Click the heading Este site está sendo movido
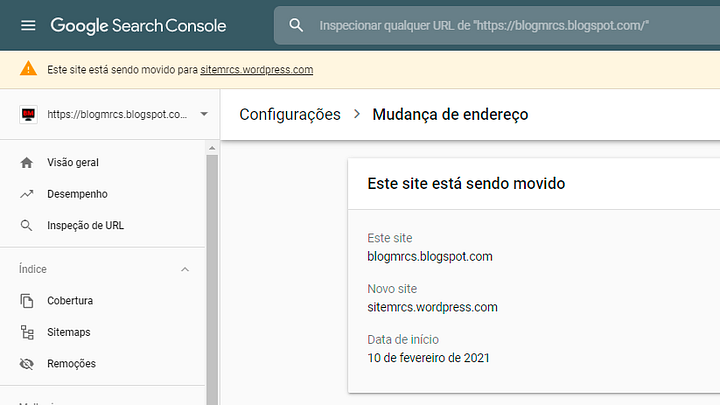Viewport: 720px width, 405px height. pos(466,184)
